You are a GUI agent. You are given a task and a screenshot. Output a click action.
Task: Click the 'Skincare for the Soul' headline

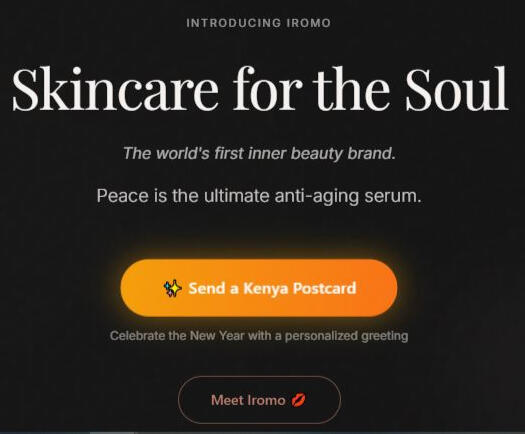(x=260, y=89)
